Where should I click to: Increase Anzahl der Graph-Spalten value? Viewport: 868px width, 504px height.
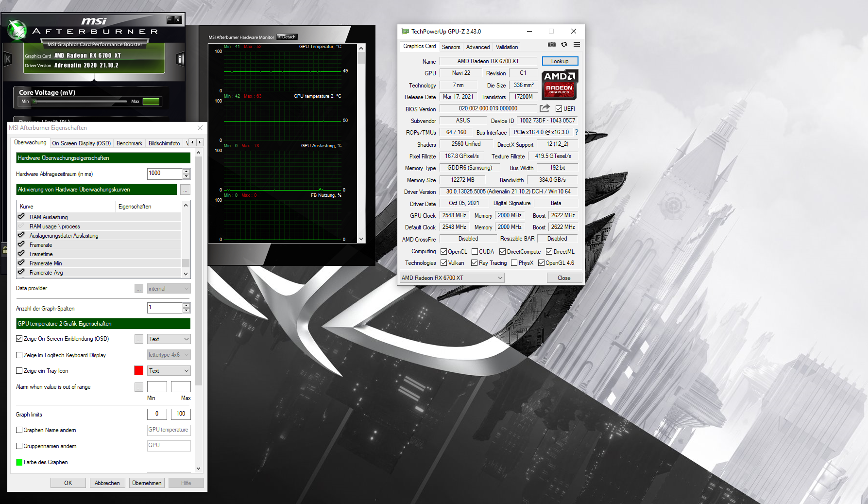tap(187, 305)
